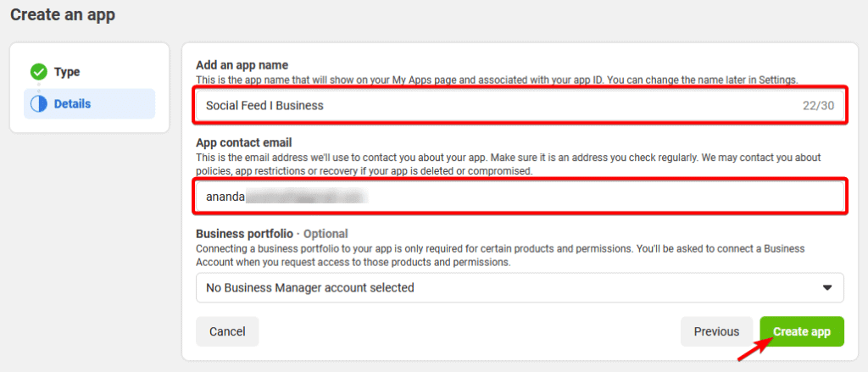The image size is (868, 372).
Task: Click the app name field containing Social Feed
Action: [x=492, y=106]
